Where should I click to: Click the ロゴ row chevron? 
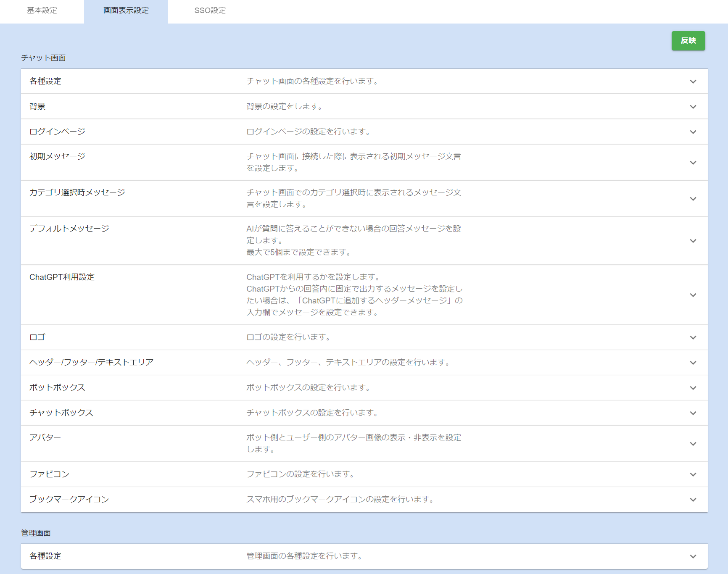693,337
